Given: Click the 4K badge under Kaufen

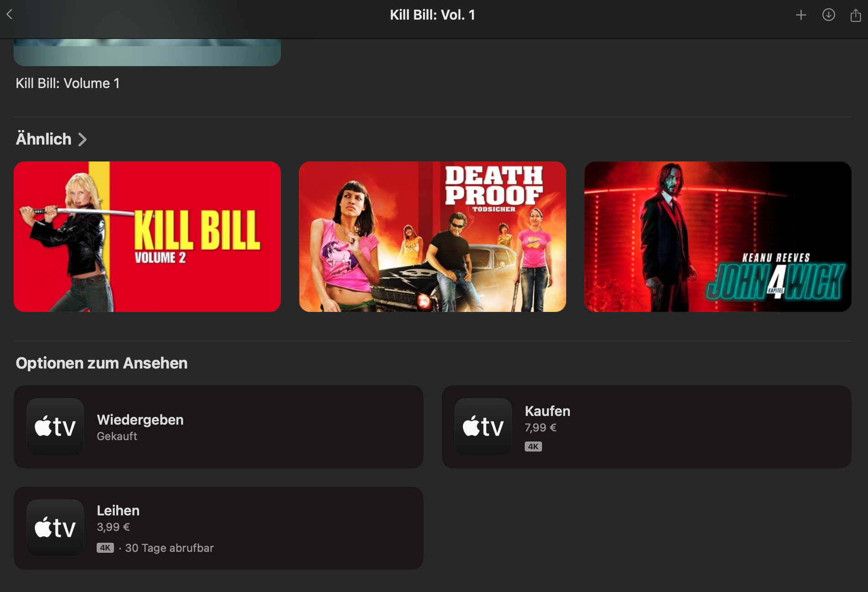Looking at the screenshot, I should point(533,447).
